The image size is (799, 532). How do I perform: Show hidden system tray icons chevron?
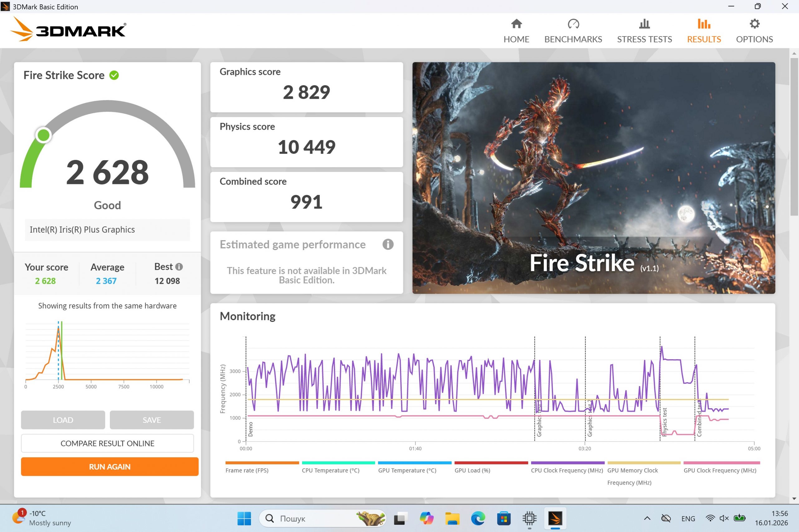pos(647,518)
